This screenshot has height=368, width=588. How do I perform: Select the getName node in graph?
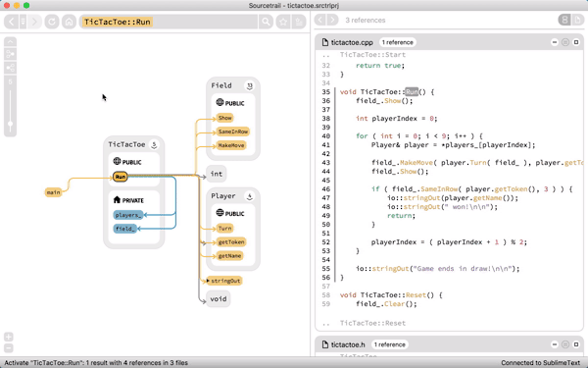pyautogui.click(x=230, y=256)
